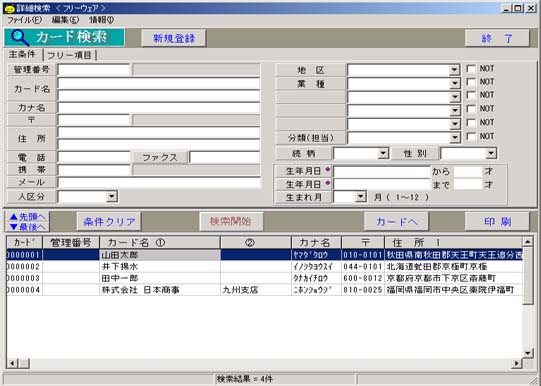The image size is (541, 386).
Task: Click the 印刷 button
Action: pyautogui.click(x=497, y=221)
